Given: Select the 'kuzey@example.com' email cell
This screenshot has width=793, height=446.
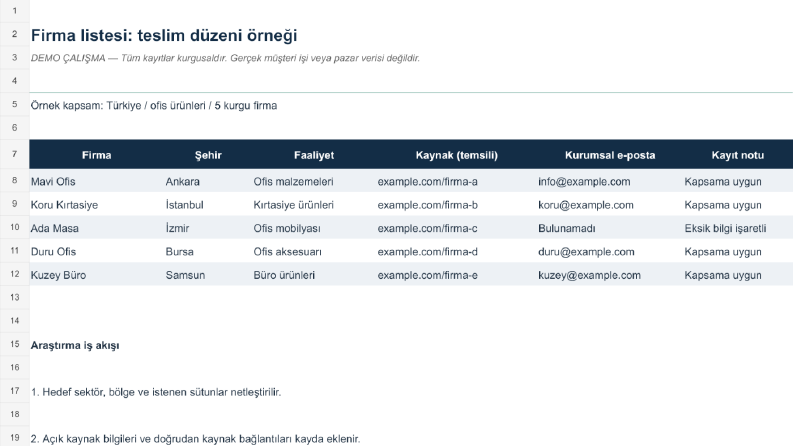Looking at the screenshot, I should click(x=589, y=275).
